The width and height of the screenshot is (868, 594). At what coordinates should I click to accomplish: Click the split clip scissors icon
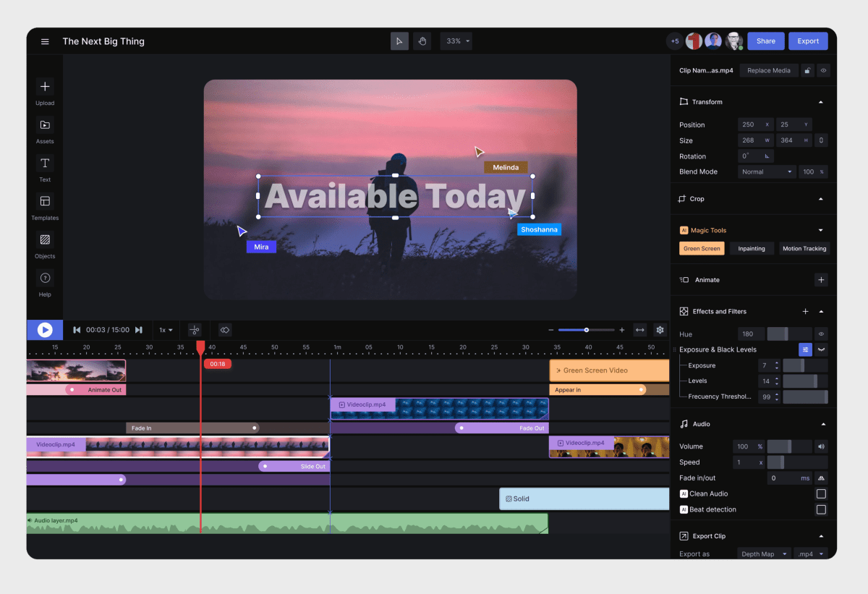pos(194,330)
